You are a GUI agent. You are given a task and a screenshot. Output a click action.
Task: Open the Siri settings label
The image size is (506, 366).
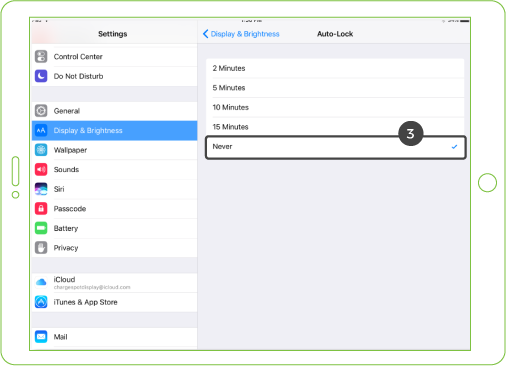59,189
